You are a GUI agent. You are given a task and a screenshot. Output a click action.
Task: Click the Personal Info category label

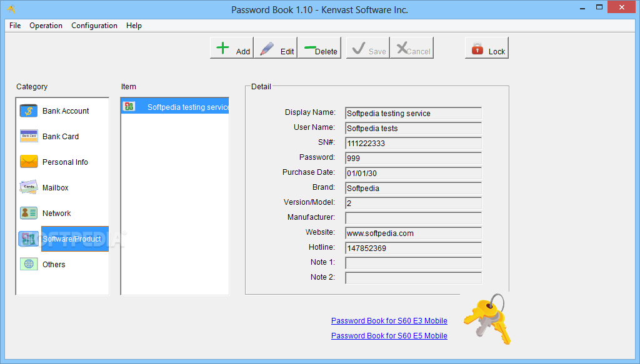[x=65, y=162]
